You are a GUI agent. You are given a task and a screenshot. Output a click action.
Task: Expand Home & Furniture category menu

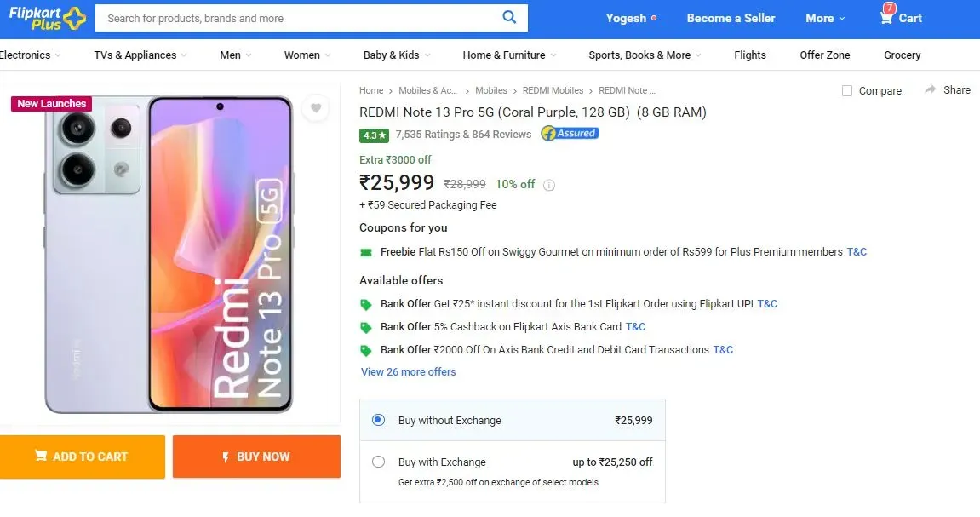click(509, 55)
